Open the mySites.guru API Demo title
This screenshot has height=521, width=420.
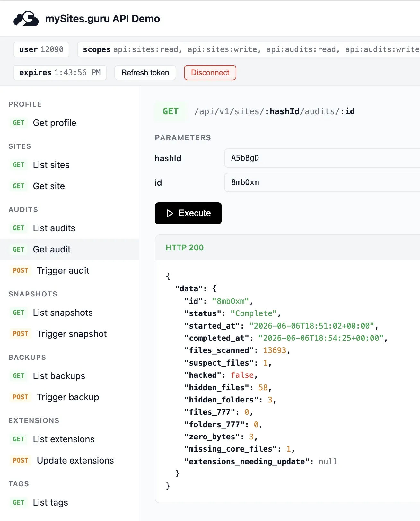click(x=102, y=19)
